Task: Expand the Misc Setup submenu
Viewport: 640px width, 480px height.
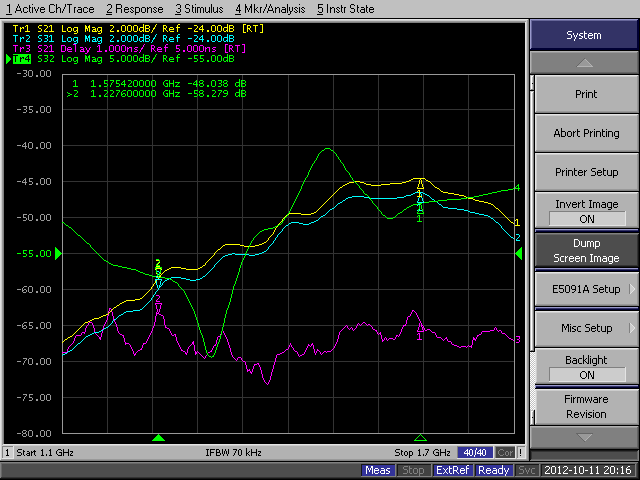Action: [x=586, y=328]
